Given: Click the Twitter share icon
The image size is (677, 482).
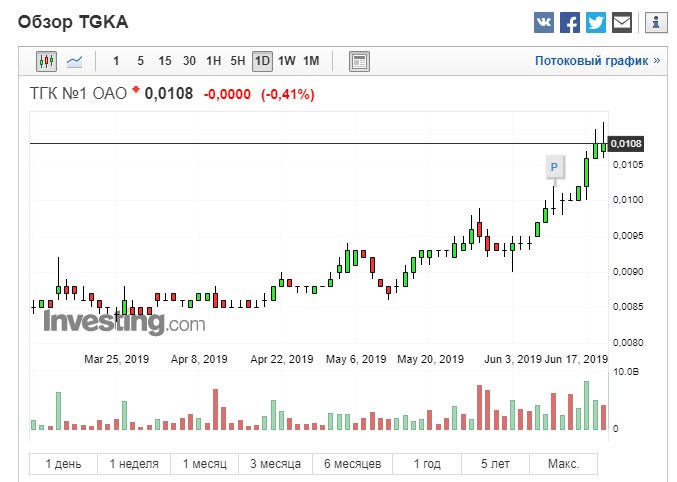Looking at the screenshot, I should pos(596,22).
